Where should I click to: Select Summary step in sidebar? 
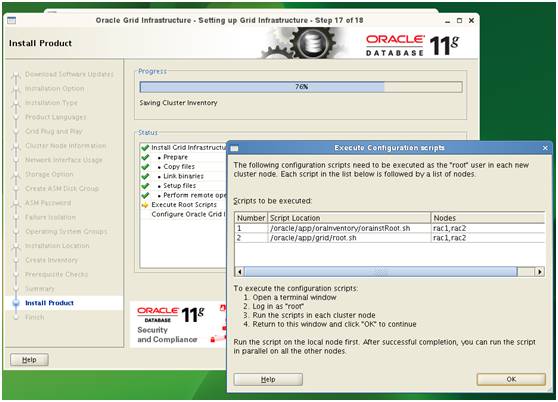[x=40, y=289]
